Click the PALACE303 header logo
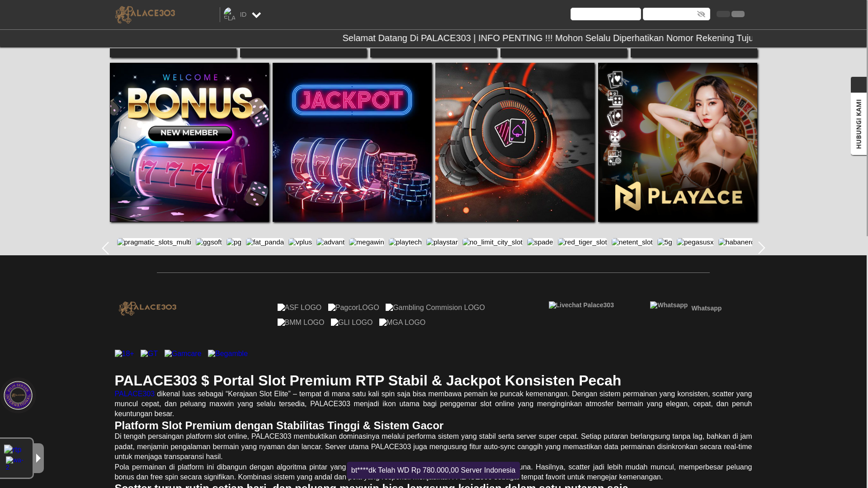868x488 pixels. pyautogui.click(x=145, y=14)
